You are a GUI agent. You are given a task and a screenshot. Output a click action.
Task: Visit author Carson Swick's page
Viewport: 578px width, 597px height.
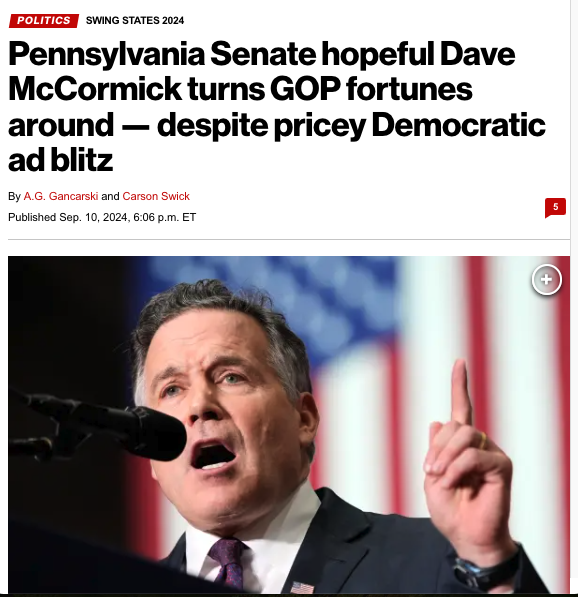click(x=156, y=196)
